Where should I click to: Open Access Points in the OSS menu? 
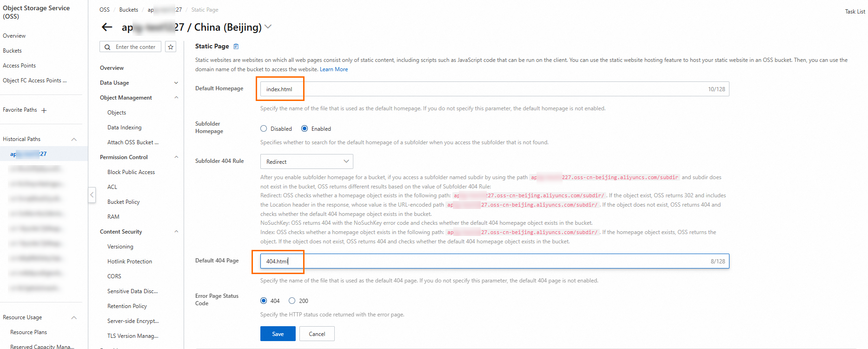coord(20,66)
